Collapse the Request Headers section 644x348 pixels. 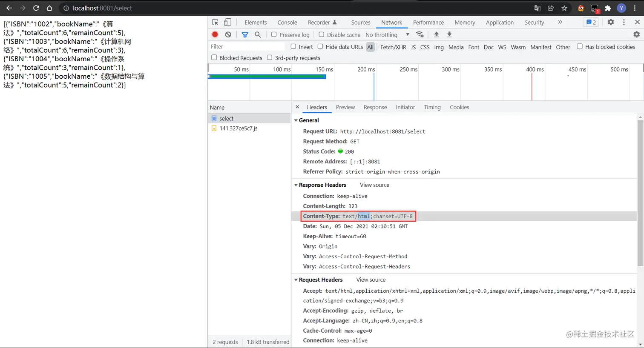pyautogui.click(x=296, y=280)
